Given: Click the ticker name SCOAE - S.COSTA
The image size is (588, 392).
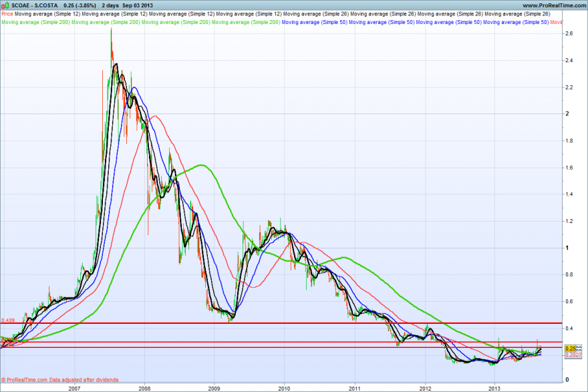Looking at the screenshot, I should (x=35, y=5).
